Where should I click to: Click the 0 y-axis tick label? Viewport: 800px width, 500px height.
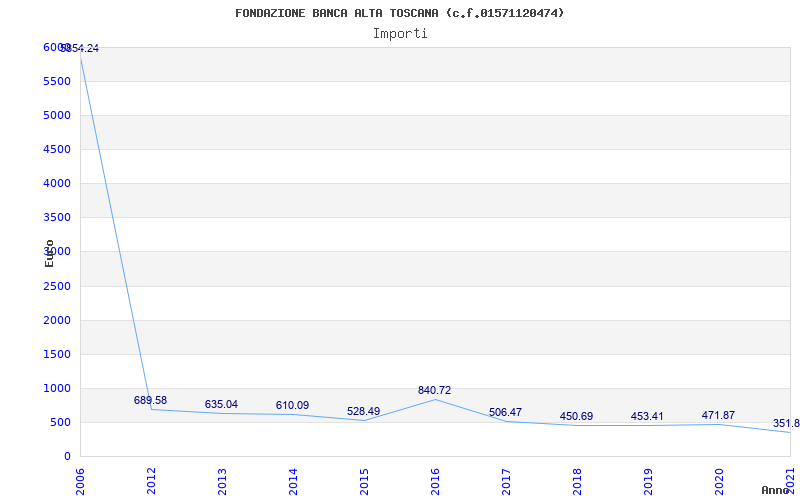(x=67, y=457)
